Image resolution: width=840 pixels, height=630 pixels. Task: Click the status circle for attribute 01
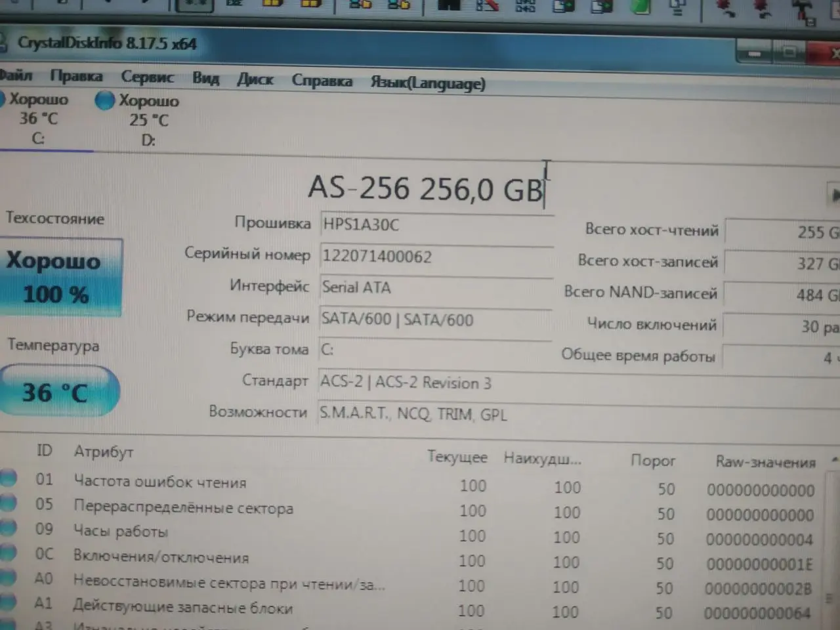8,478
